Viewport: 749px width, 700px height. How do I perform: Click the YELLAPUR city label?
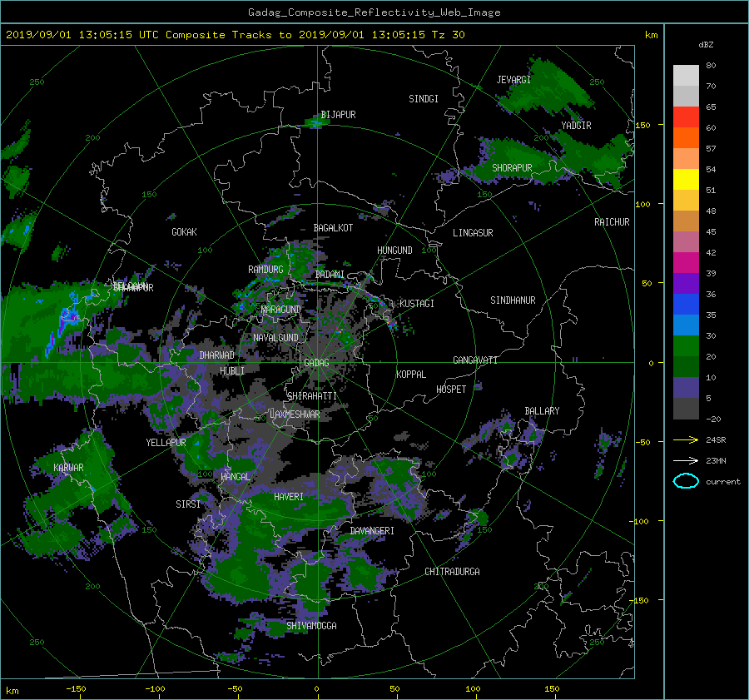pos(166,443)
